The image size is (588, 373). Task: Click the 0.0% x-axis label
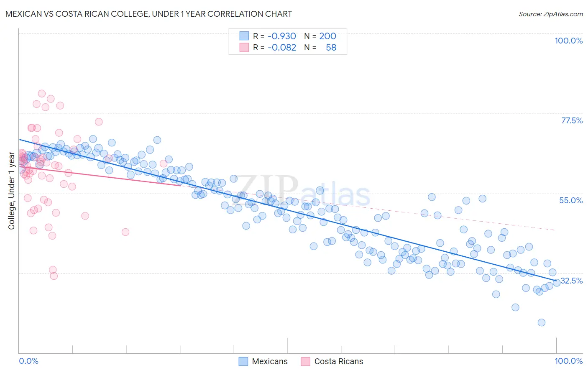pyautogui.click(x=28, y=361)
